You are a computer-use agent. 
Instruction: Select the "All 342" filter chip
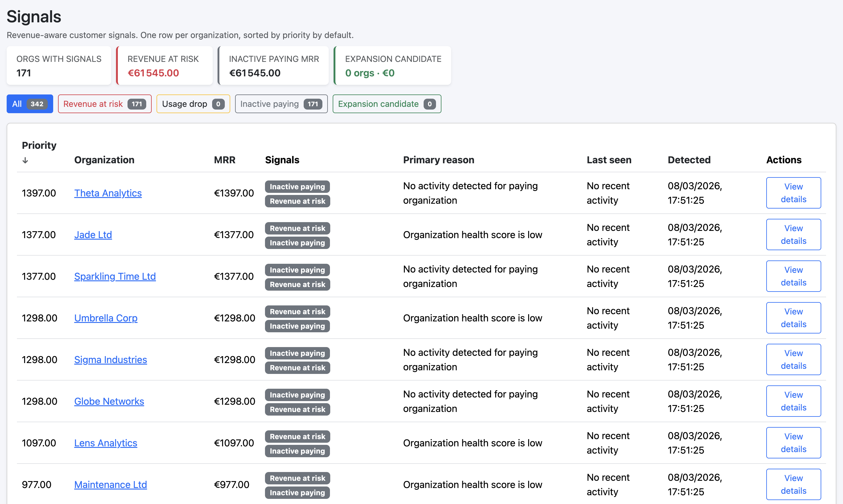(30, 104)
